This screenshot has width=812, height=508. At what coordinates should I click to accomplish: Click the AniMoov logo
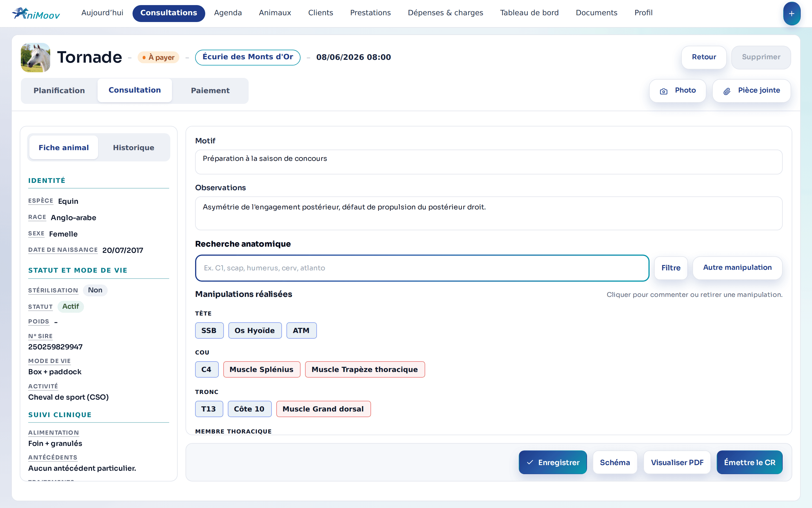[x=36, y=14]
